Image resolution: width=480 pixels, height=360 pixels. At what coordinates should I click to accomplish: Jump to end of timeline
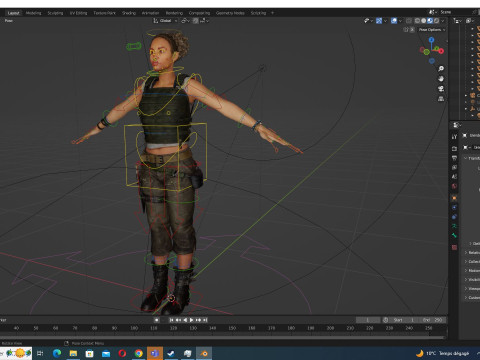tap(205, 320)
